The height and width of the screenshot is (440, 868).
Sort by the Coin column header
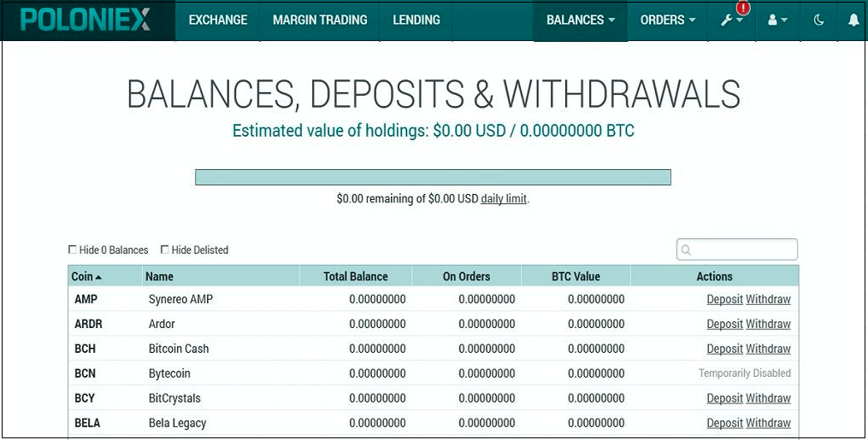[86, 276]
